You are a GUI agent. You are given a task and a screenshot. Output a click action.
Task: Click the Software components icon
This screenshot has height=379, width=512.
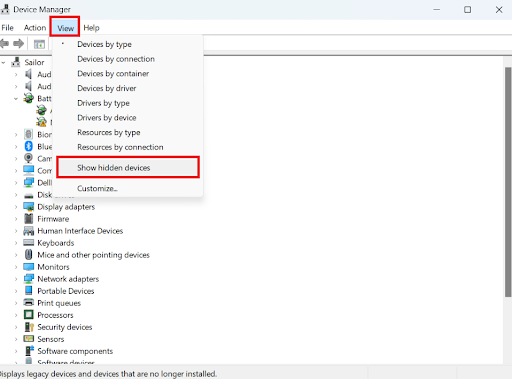(x=29, y=351)
